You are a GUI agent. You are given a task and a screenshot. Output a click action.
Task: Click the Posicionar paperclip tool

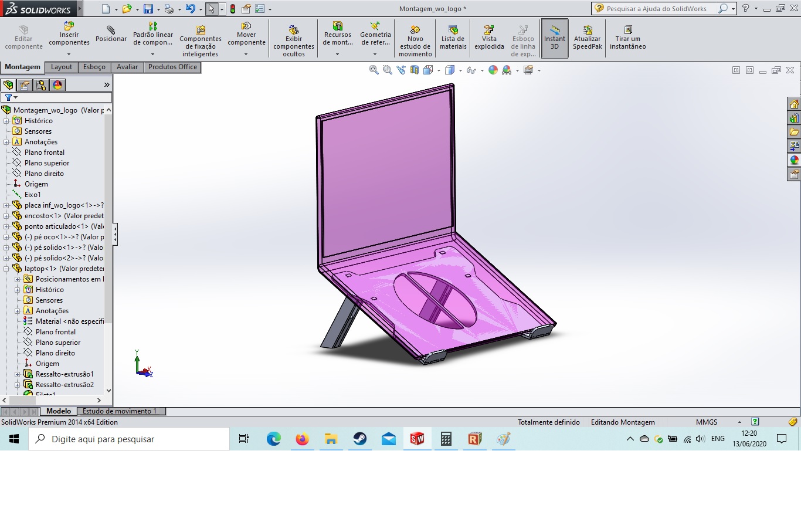tap(111, 34)
